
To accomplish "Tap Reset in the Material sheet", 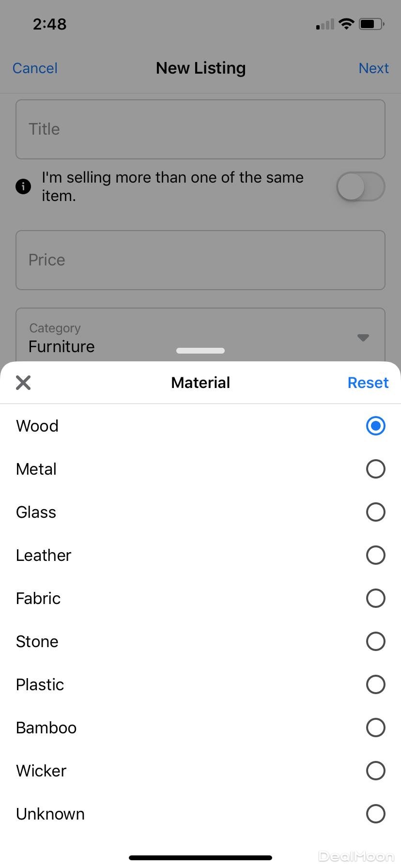I will pyautogui.click(x=368, y=383).
